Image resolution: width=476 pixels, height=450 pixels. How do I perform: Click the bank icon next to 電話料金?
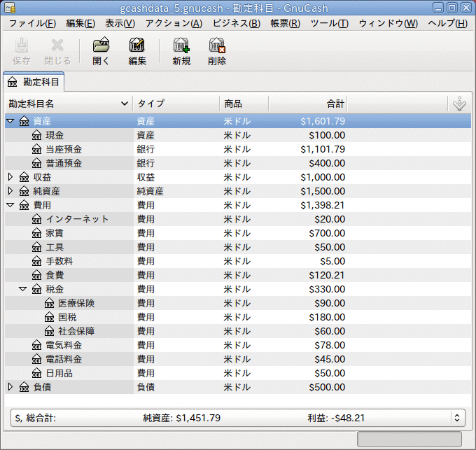point(36,359)
